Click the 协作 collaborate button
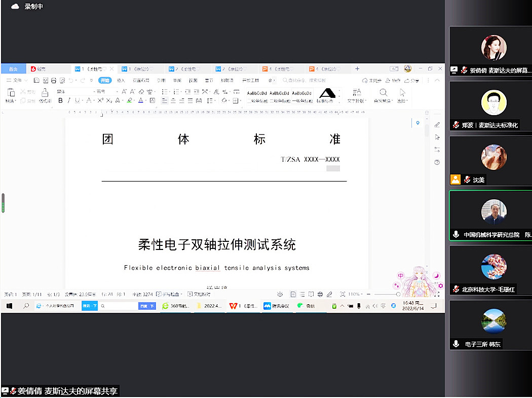The width and height of the screenshot is (532, 398). 393,81
